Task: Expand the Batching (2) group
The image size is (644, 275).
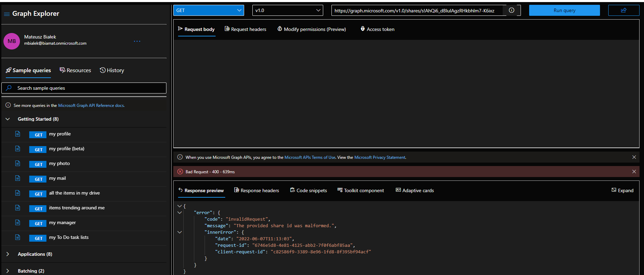Action: point(8,271)
